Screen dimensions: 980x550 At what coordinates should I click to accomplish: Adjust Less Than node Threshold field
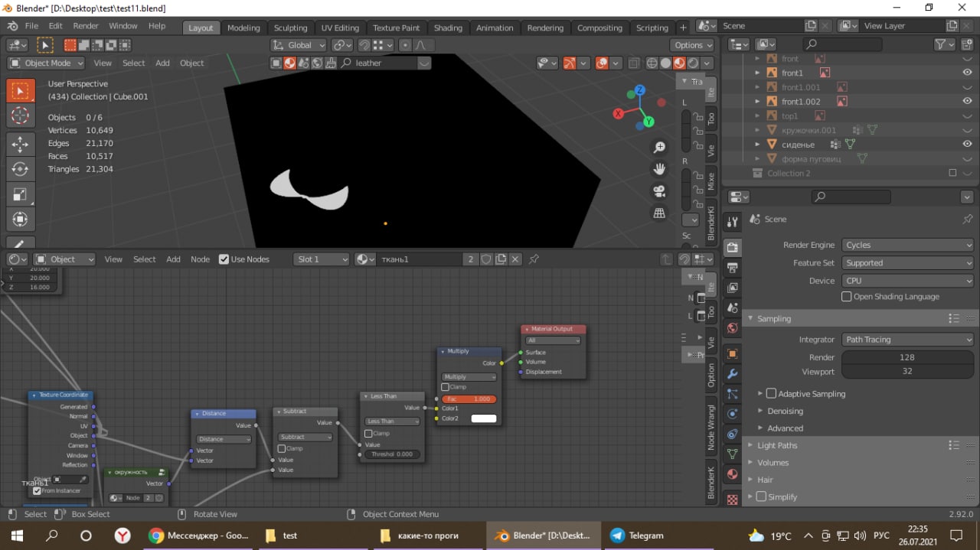(x=392, y=454)
